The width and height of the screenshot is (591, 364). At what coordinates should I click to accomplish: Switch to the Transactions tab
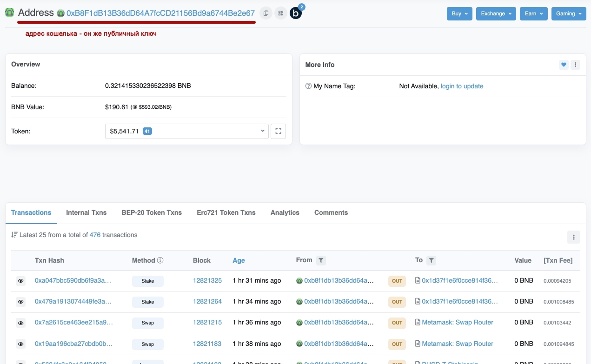pyautogui.click(x=31, y=212)
